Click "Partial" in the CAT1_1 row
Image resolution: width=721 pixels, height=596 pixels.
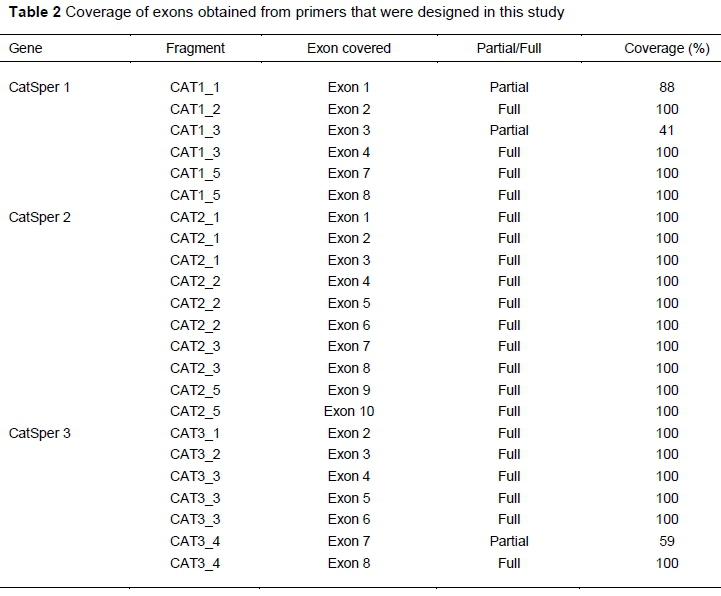(x=509, y=87)
